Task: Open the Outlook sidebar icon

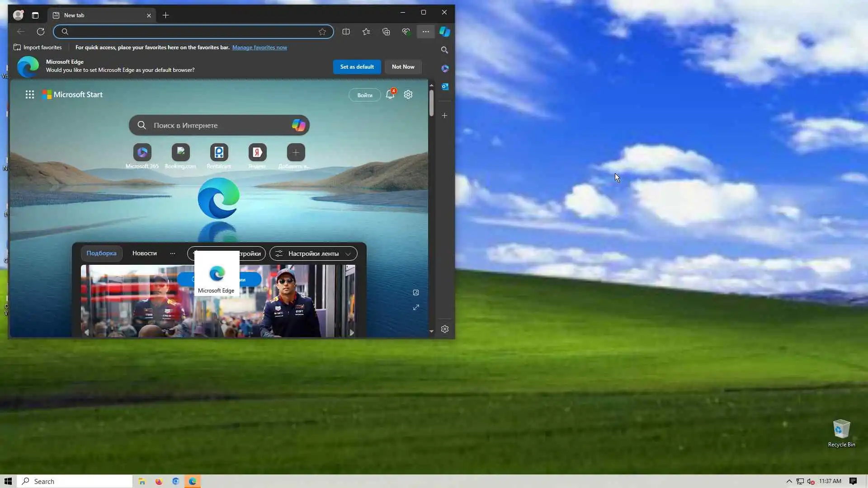Action: coord(445,86)
